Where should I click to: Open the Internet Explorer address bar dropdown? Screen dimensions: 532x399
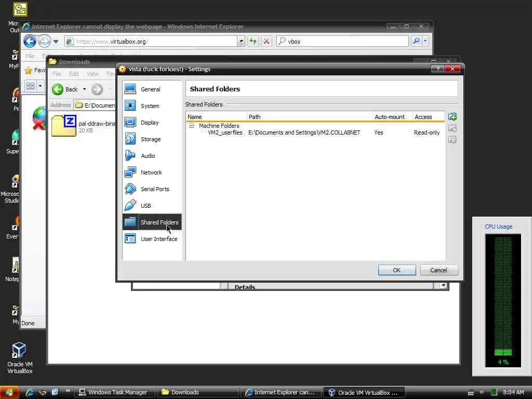coord(241,42)
